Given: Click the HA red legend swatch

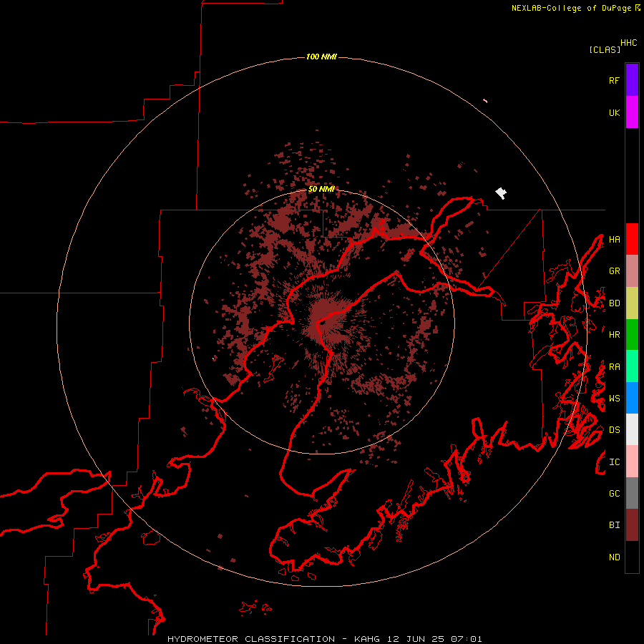Looking at the screenshot, I should [632, 239].
